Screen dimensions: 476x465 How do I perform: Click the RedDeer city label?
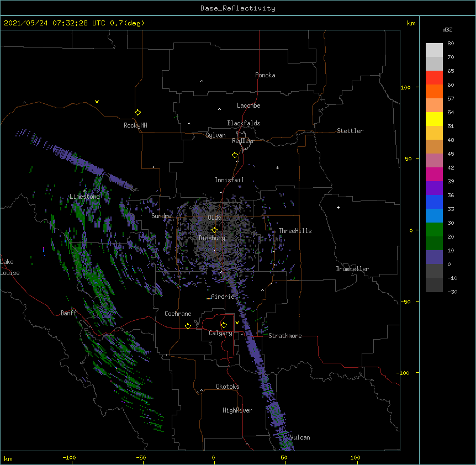(243, 141)
